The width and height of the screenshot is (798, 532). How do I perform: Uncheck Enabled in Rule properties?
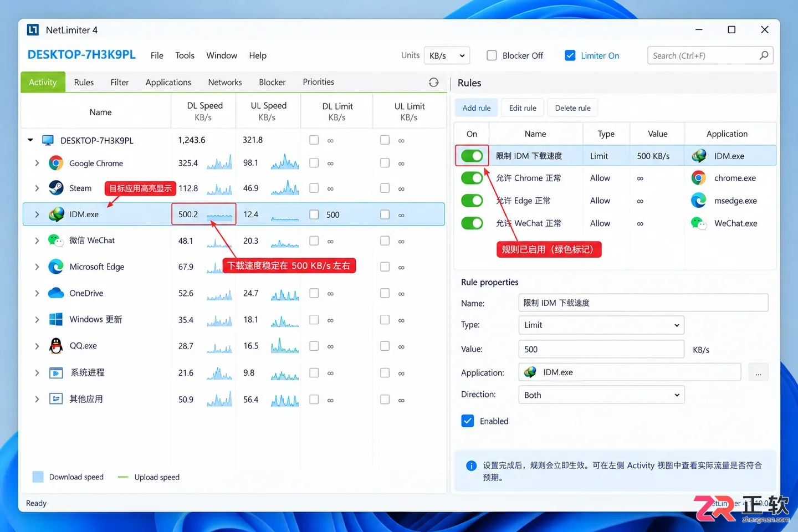tap(468, 421)
